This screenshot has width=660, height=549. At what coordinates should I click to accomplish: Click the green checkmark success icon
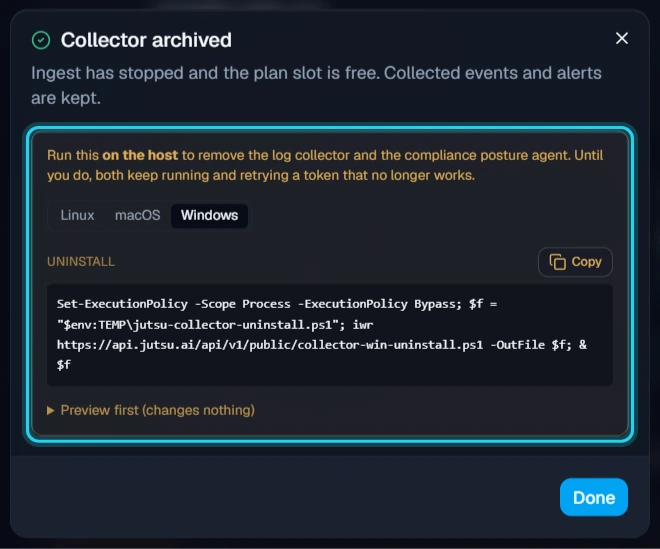coord(41,40)
